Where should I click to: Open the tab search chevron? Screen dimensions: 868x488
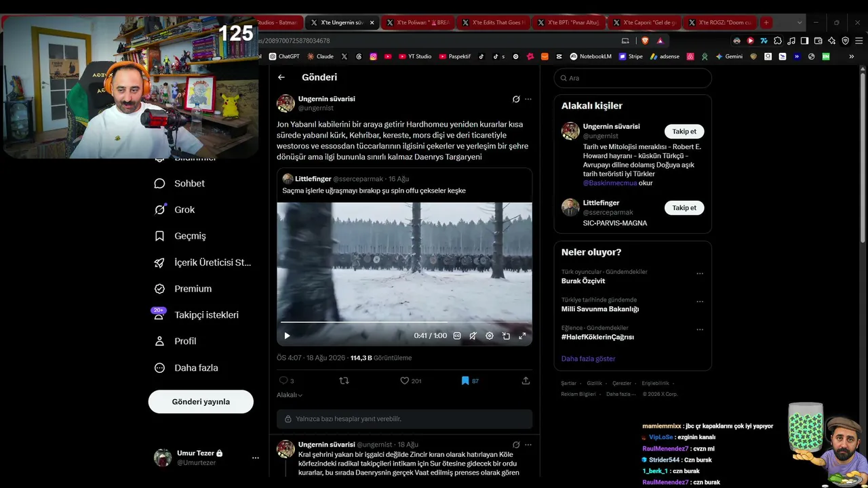pyautogui.click(x=800, y=22)
